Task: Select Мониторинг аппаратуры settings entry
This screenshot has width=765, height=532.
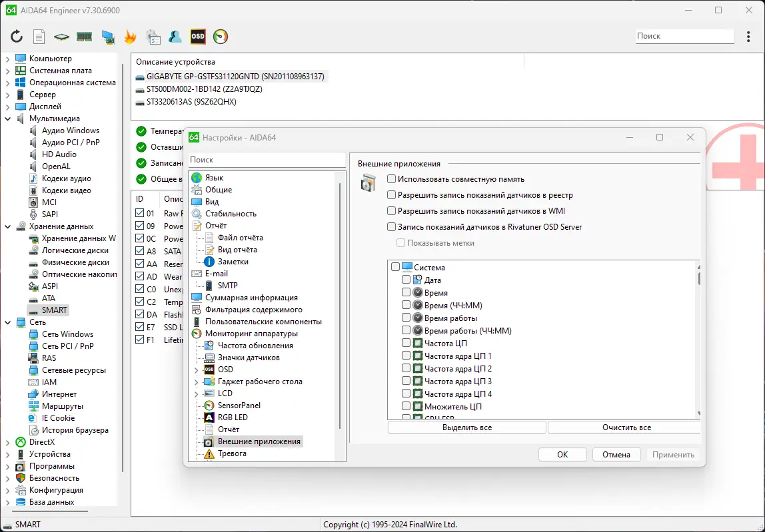Action: pyautogui.click(x=251, y=334)
